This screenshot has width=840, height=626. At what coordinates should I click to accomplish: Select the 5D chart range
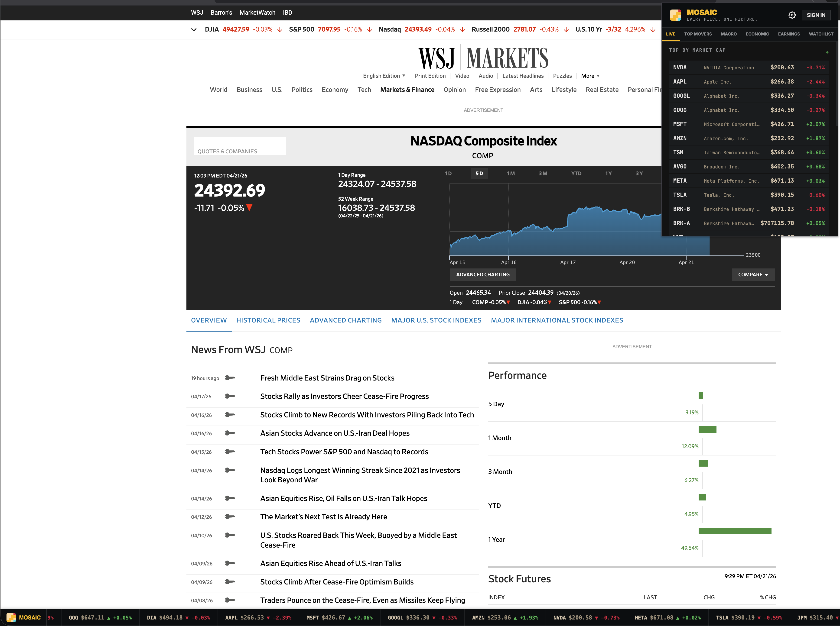coord(479,174)
